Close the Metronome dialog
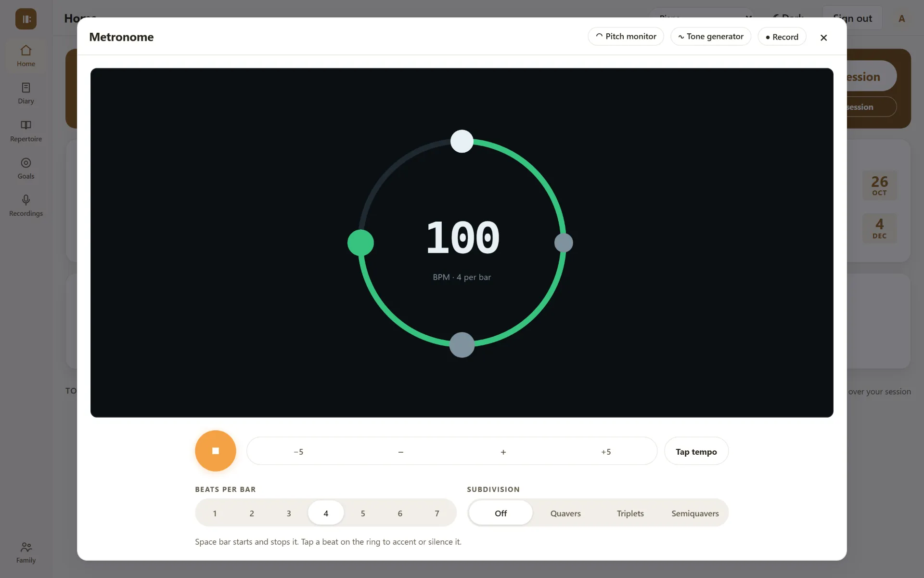This screenshot has height=578, width=924. [x=823, y=38]
